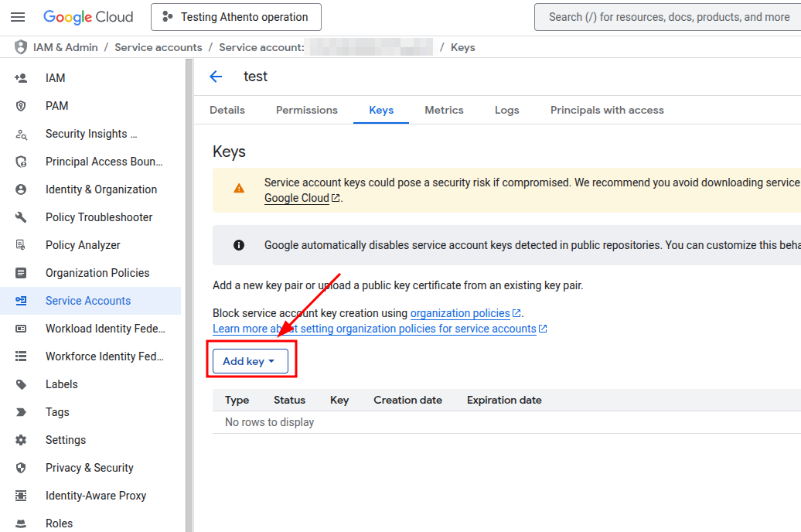Switch to the Metrics tab
This screenshot has width=801, height=532.
coord(444,110)
